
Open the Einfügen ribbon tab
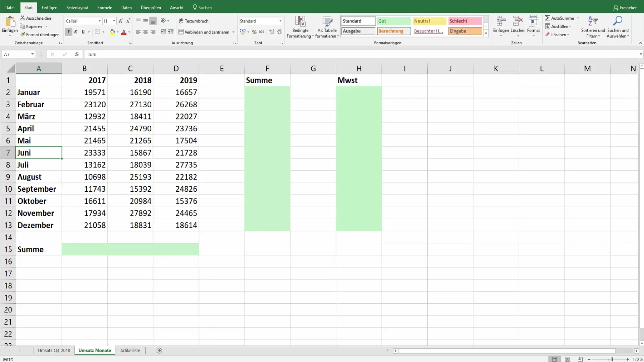coord(49,7)
